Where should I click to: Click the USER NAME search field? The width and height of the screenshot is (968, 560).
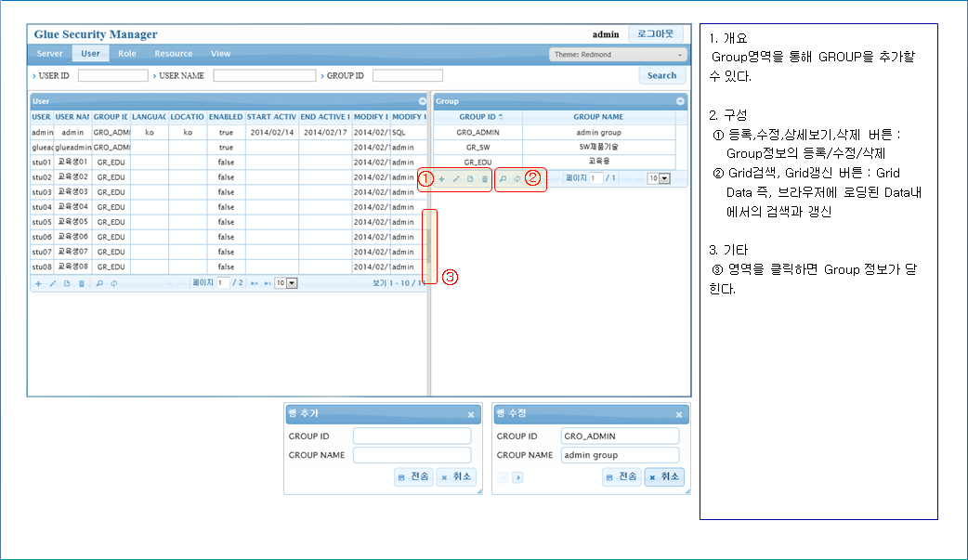click(x=264, y=75)
